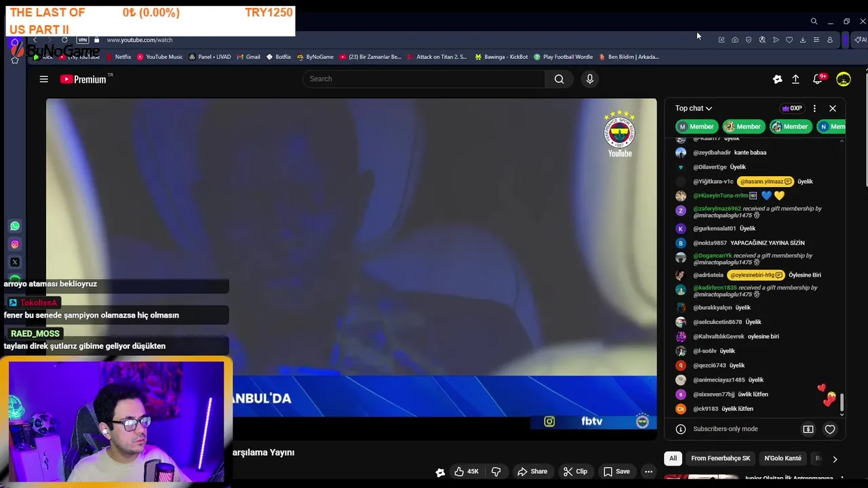Open the 0XP crown badge

pos(792,108)
